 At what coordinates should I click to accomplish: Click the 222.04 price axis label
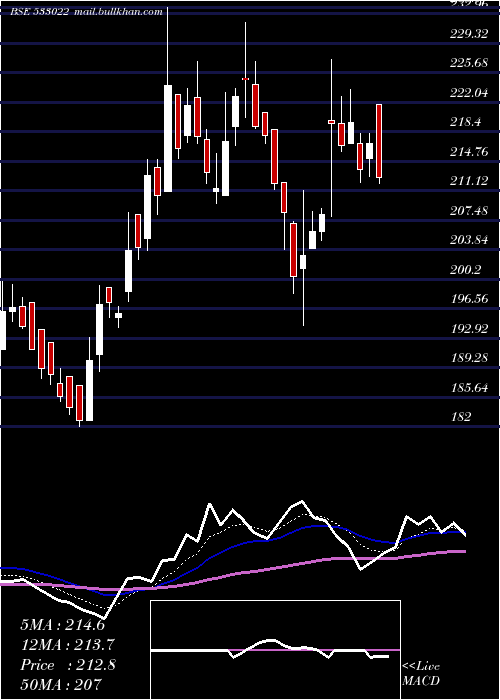(469, 93)
